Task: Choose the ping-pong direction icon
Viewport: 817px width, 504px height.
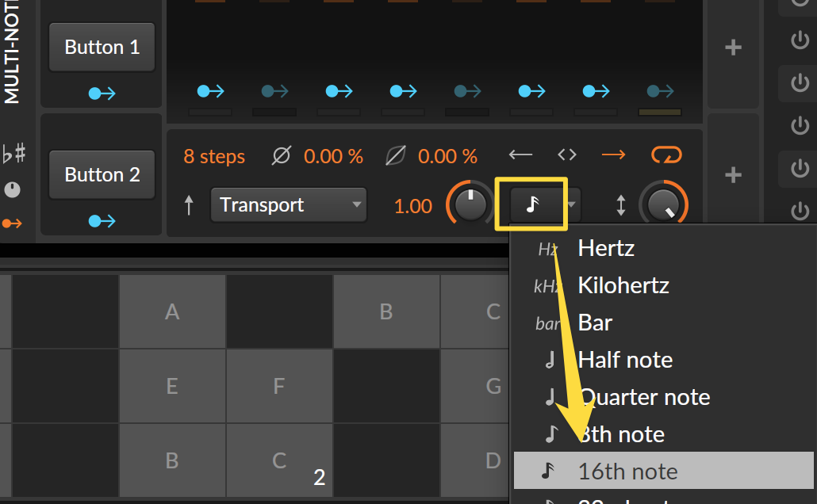Action: pos(567,155)
